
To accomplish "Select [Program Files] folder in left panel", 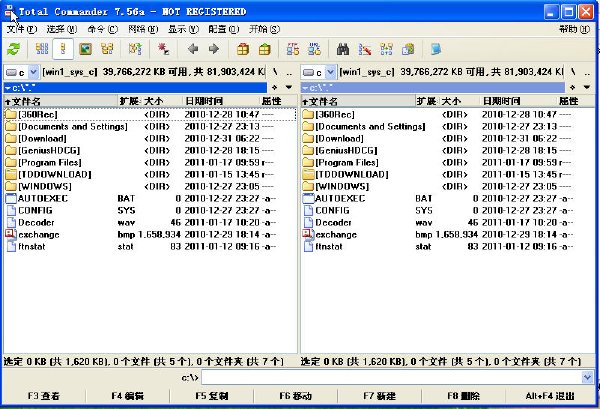I will [150, 163].
